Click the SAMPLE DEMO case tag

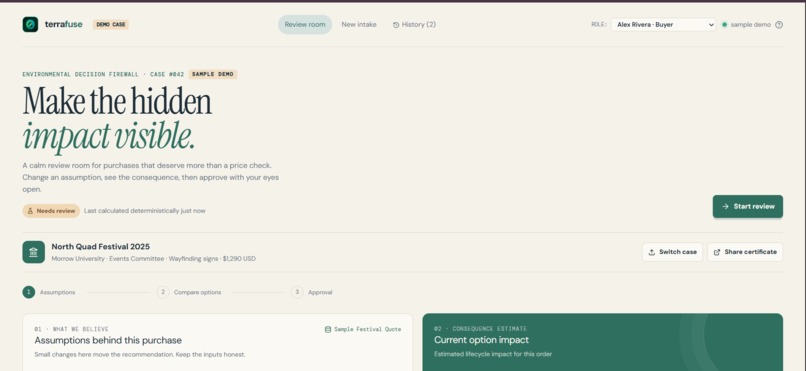tap(213, 75)
